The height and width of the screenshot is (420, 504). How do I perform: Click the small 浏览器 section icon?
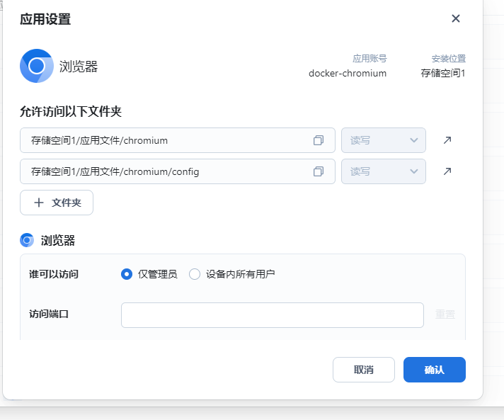pyautogui.click(x=27, y=240)
